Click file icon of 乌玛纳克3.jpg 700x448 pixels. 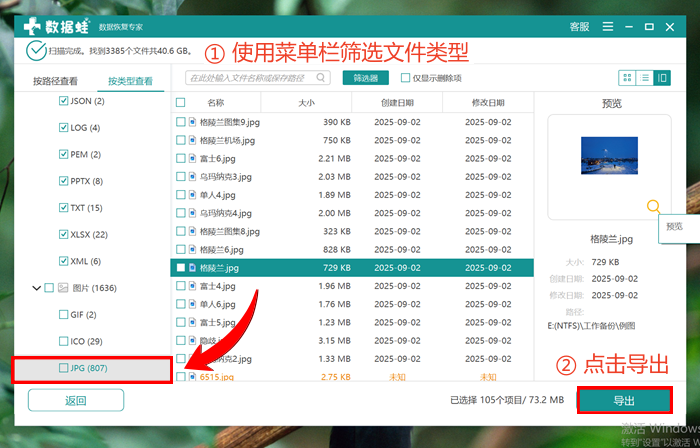(x=192, y=177)
